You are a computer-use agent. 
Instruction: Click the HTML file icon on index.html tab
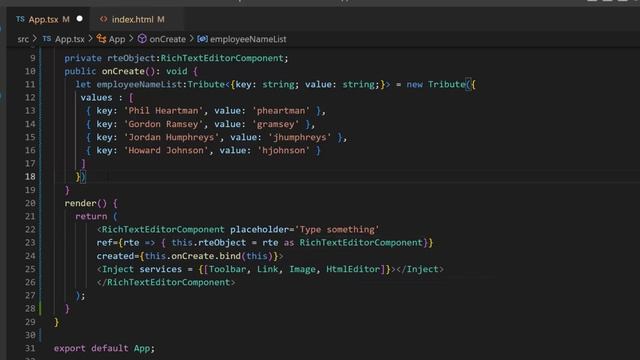104,19
